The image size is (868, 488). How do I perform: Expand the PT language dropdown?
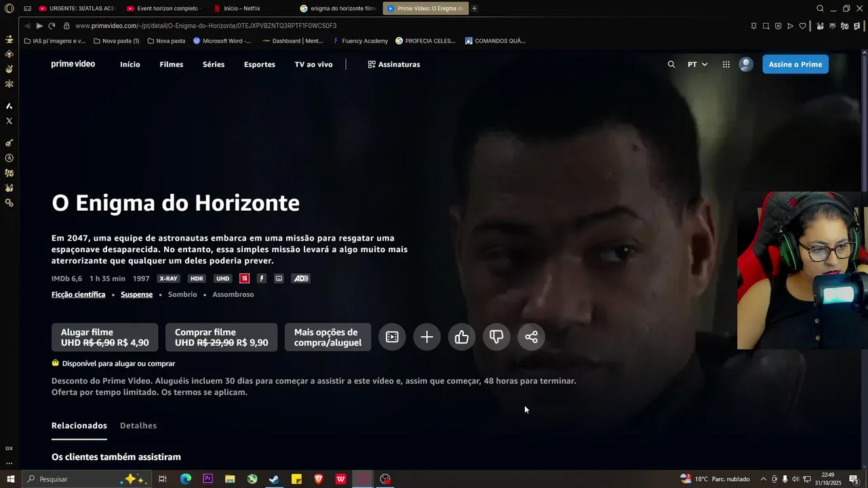[697, 64]
